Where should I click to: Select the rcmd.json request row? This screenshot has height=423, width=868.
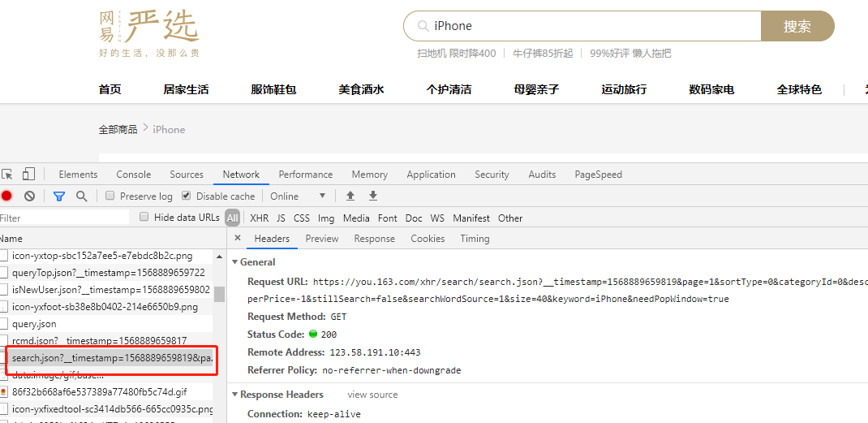[106, 341]
